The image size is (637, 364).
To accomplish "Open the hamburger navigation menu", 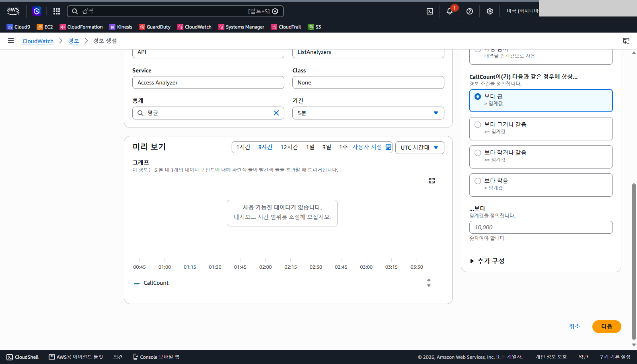I will tap(11, 41).
